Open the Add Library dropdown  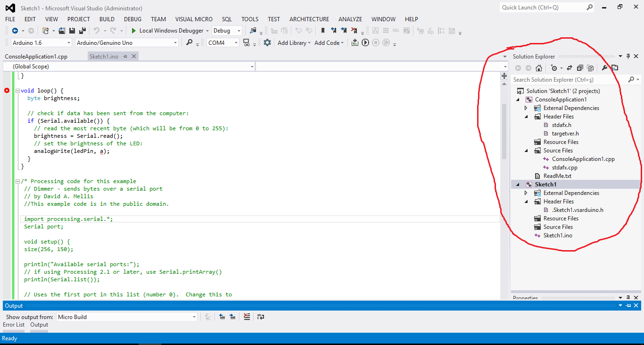pos(294,42)
